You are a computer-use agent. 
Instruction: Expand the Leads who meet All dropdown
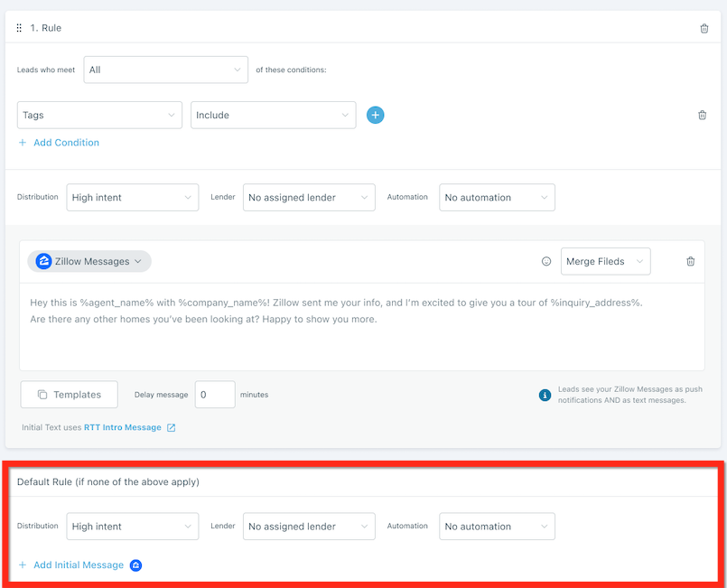(x=165, y=70)
